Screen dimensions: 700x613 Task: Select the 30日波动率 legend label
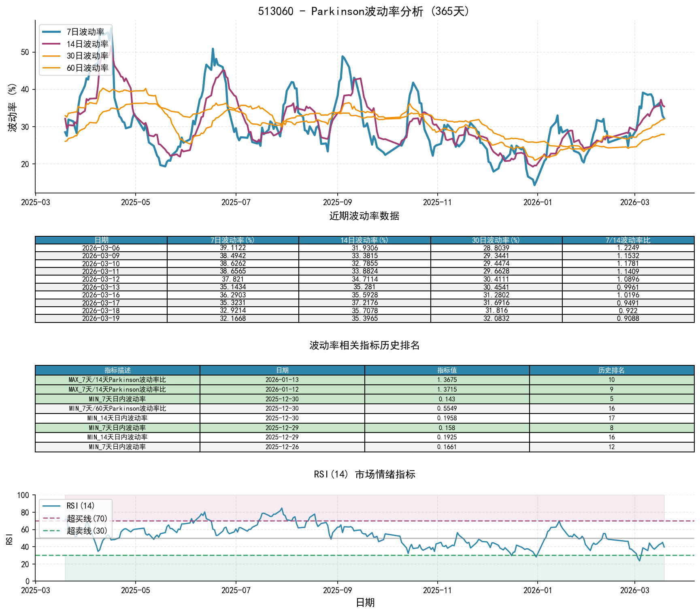coord(87,56)
